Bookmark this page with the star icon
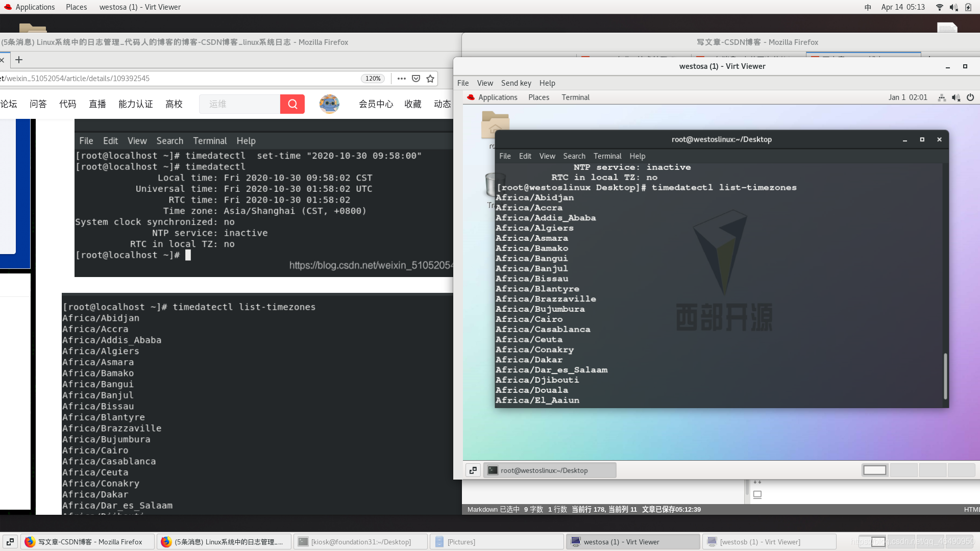980x551 pixels. pos(430,79)
